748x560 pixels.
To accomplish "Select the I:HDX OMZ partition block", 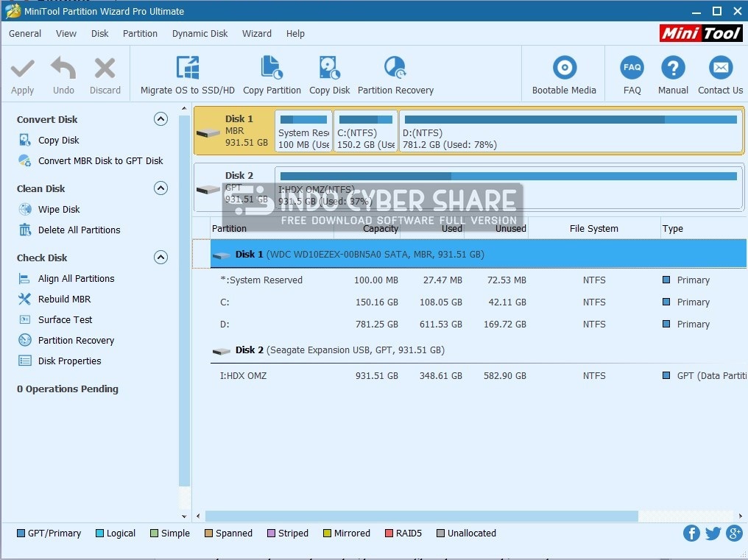I will tap(509, 188).
